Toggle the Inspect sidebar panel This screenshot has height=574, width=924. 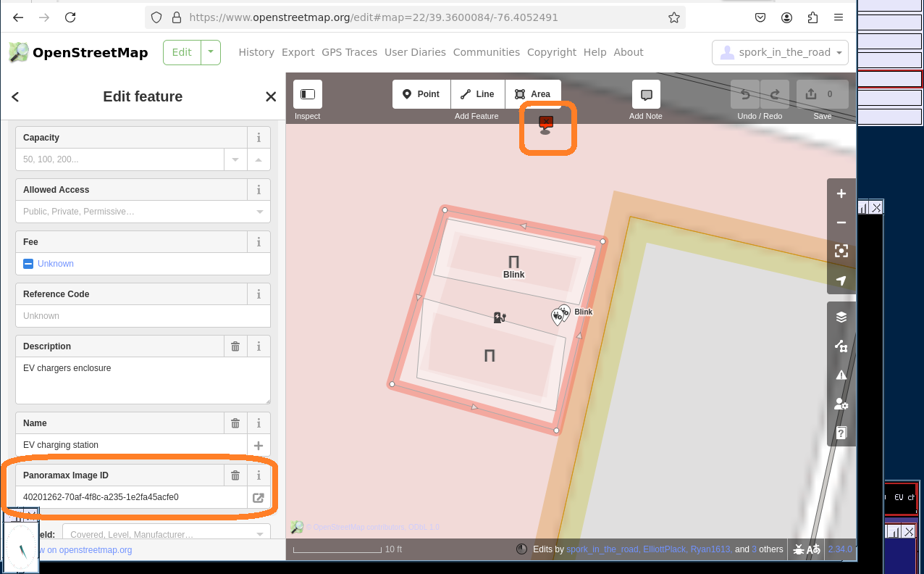(308, 94)
